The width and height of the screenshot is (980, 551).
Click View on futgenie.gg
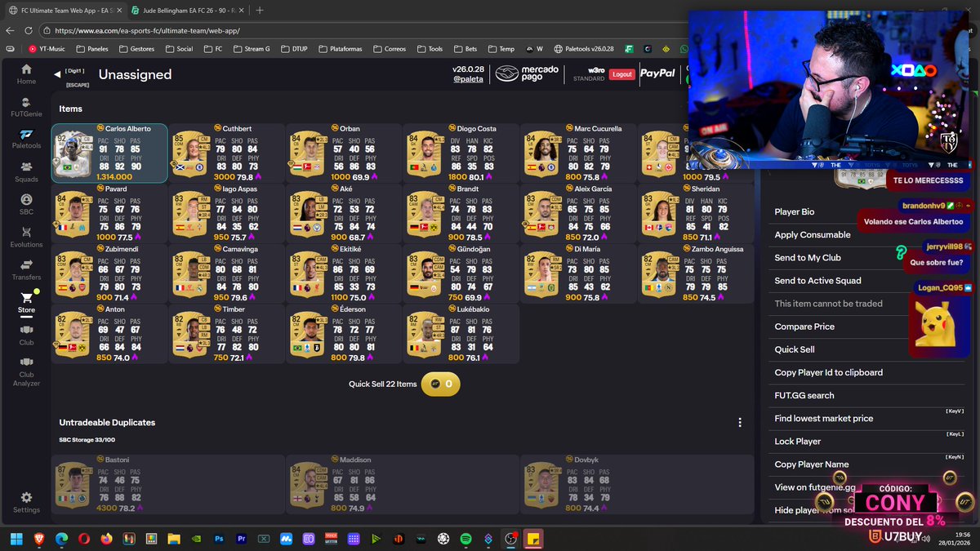pyautogui.click(x=815, y=487)
